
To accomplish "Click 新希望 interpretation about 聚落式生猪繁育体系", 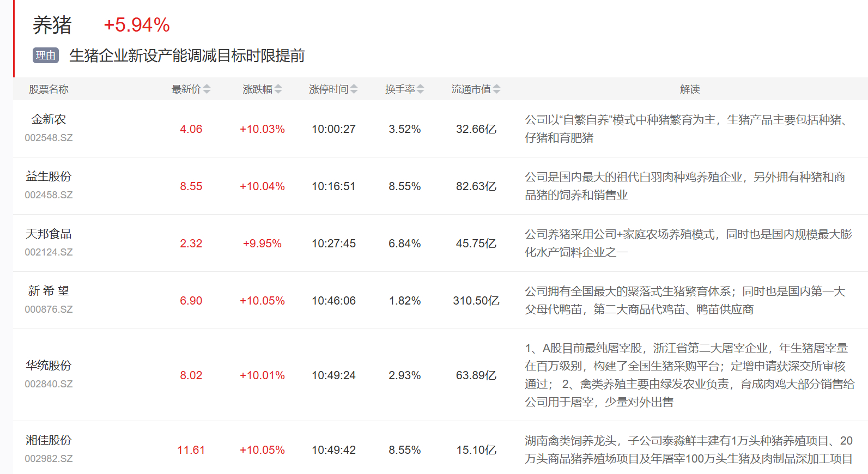I will pyautogui.click(x=685, y=300).
